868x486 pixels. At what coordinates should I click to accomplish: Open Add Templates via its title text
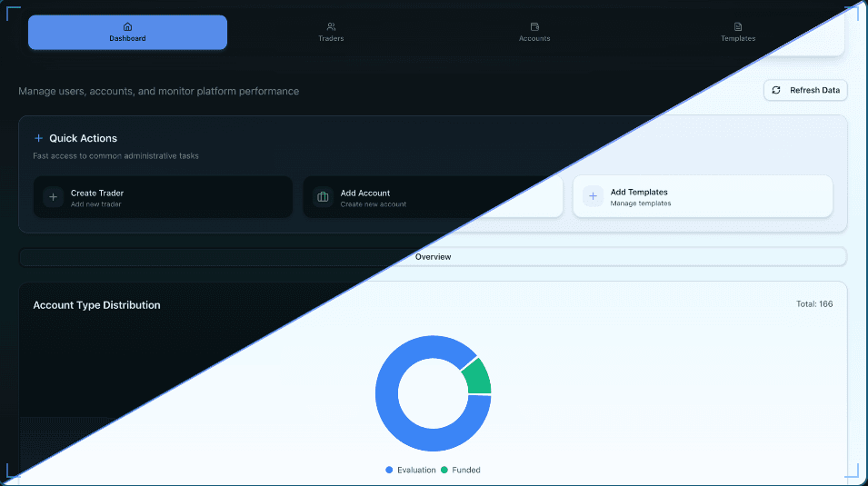pos(639,193)
